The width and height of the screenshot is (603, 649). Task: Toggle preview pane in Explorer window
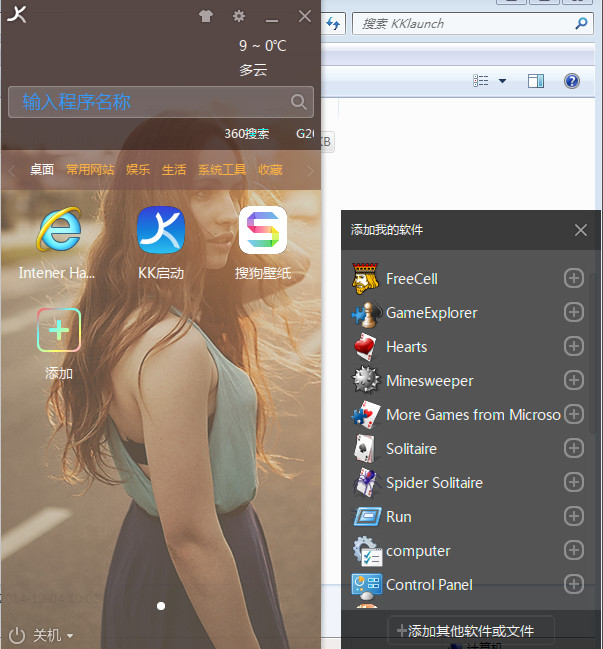tap(536, 81)
